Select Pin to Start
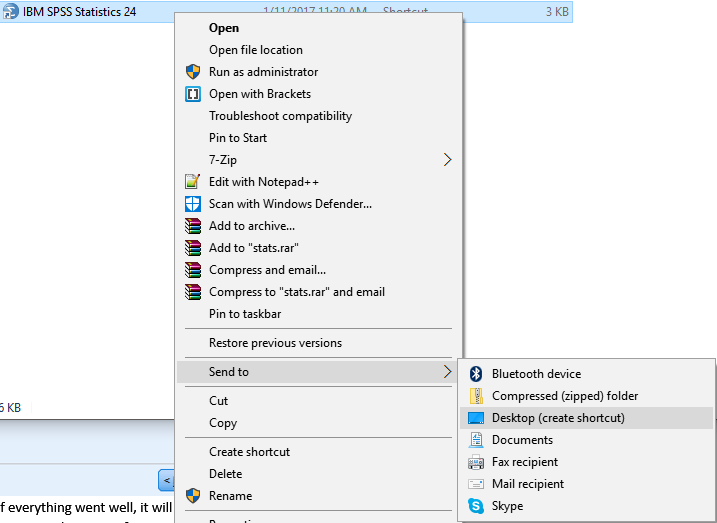Viewport: 717px width, 523px height. click(318, 138)
